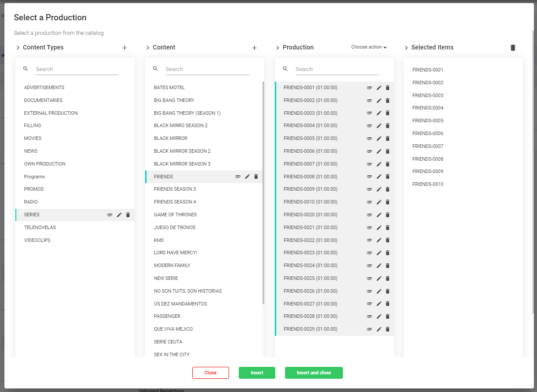
Task: Click link icon on FRIENDS-0001 production
Action: click(x=369, y=88)
